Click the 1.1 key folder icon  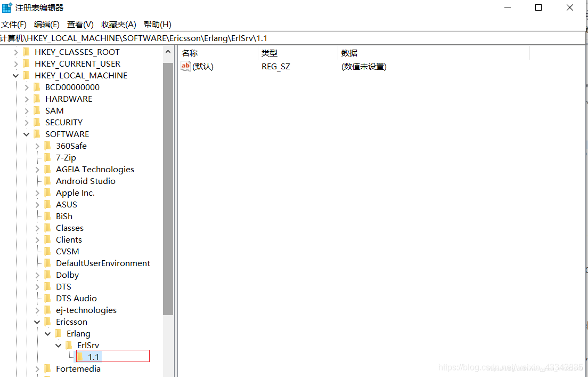pos(80,357)
